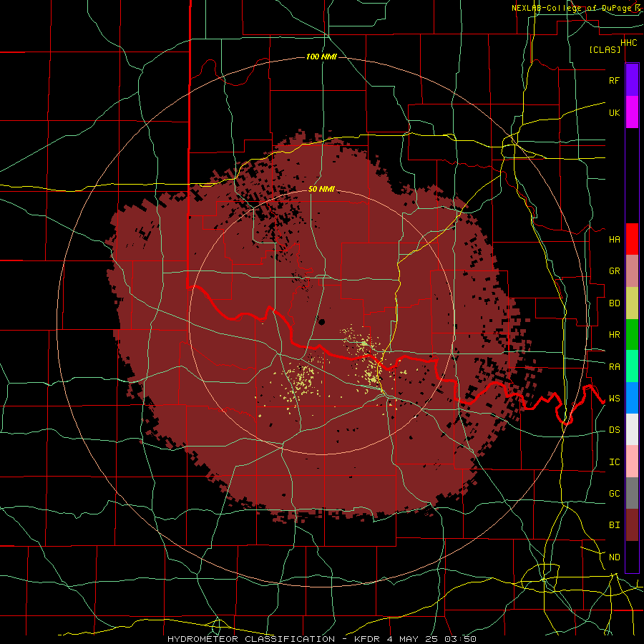This screenshot has width=644, height=644.
Task: Click the IC legend label
Action: pyautogui.click(x=614, y=462)
